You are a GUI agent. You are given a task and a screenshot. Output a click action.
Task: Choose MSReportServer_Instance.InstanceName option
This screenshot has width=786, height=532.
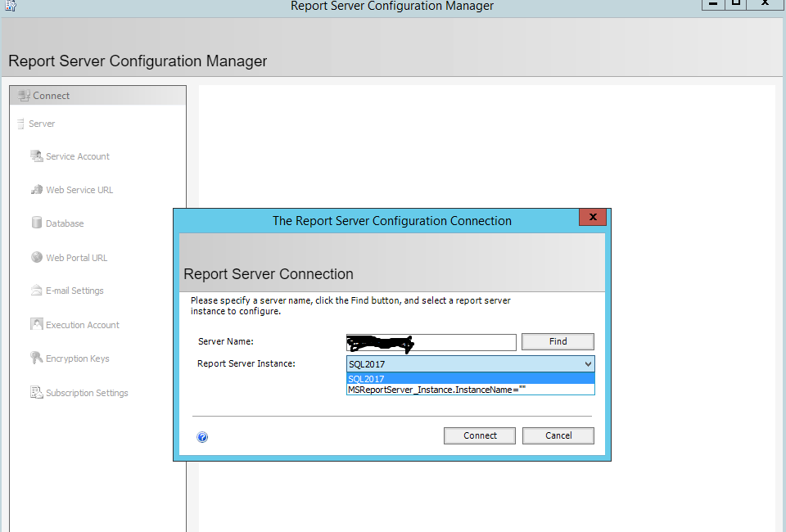(470, 390)
